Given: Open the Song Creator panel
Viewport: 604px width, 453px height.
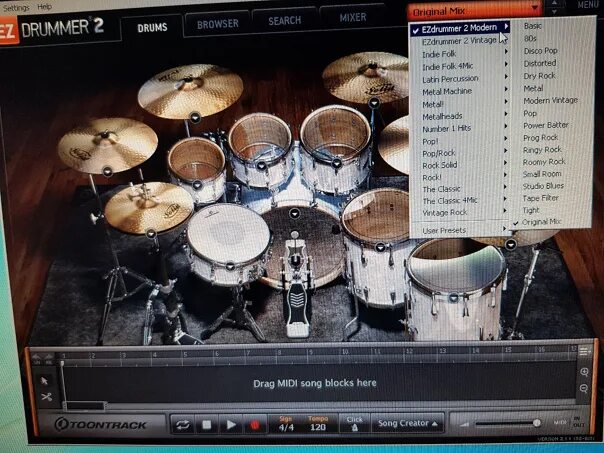Looking at the screenshot, I should click(x=408, y=423).
